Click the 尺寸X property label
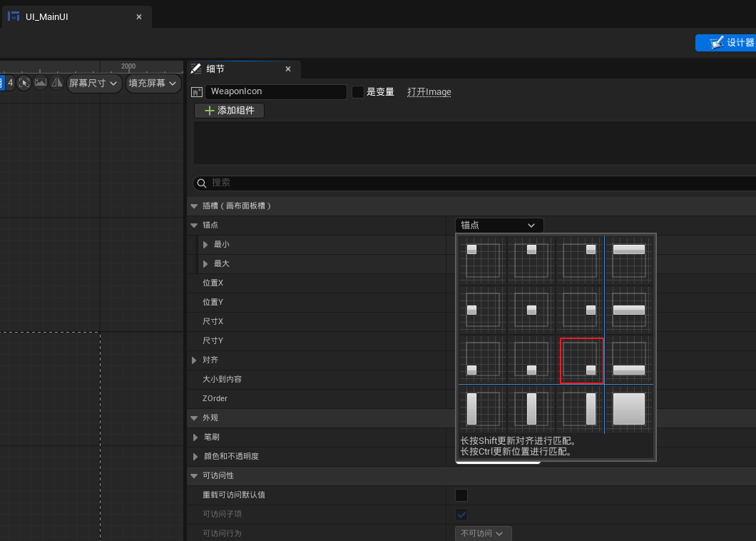Image resolution: width=756 pixels, height=541 pixels. click(213, 321)
